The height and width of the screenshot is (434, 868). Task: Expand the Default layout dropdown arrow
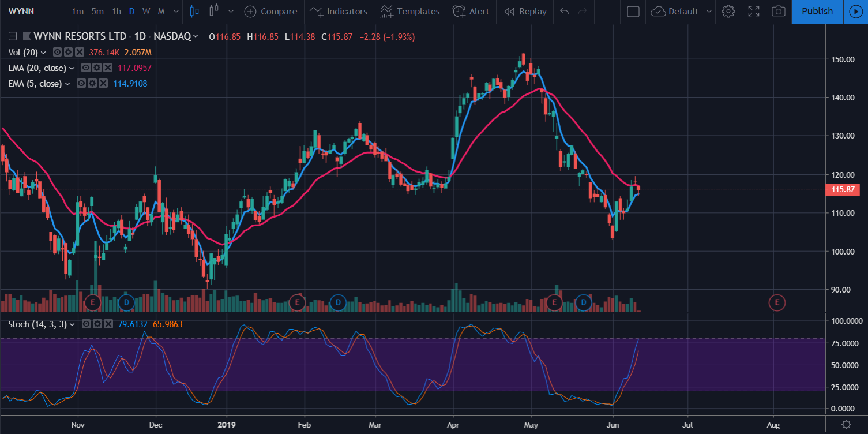(709, 11)
